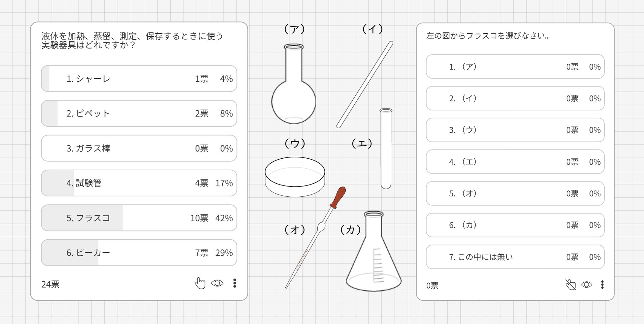
Task: Open the three-dot menu on the right poll
Action: pos(602,284)
